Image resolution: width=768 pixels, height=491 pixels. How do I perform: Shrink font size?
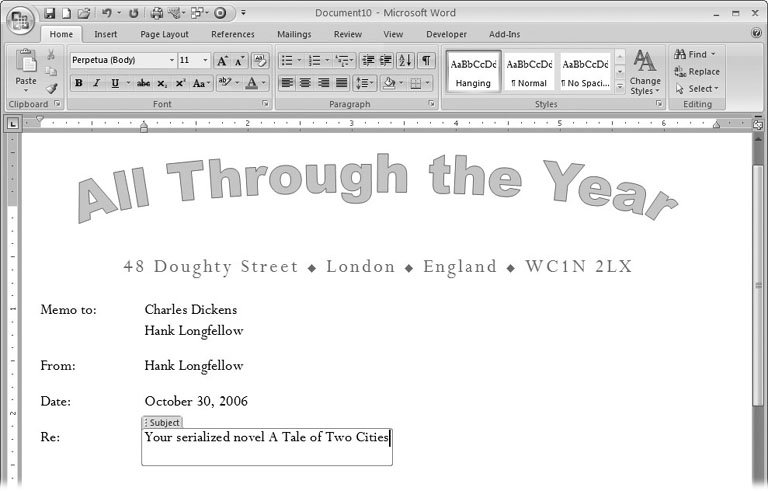click(x=240, y=61)
